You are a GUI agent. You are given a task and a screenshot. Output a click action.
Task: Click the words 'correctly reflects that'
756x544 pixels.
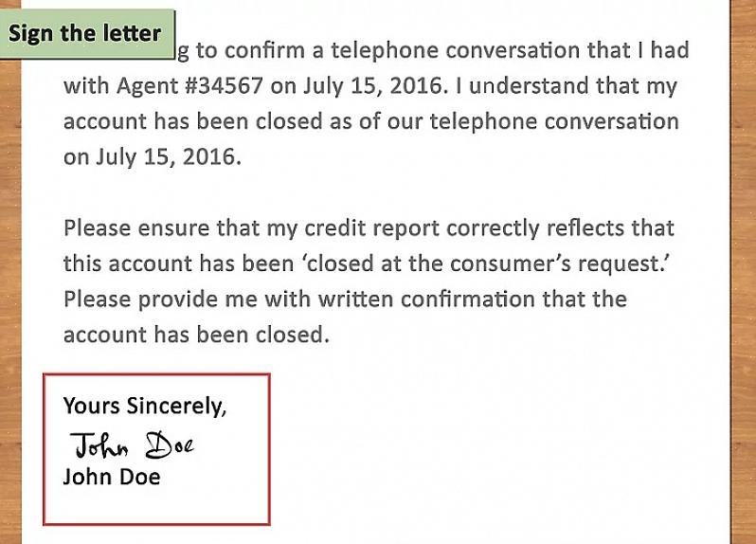[560, 228]
